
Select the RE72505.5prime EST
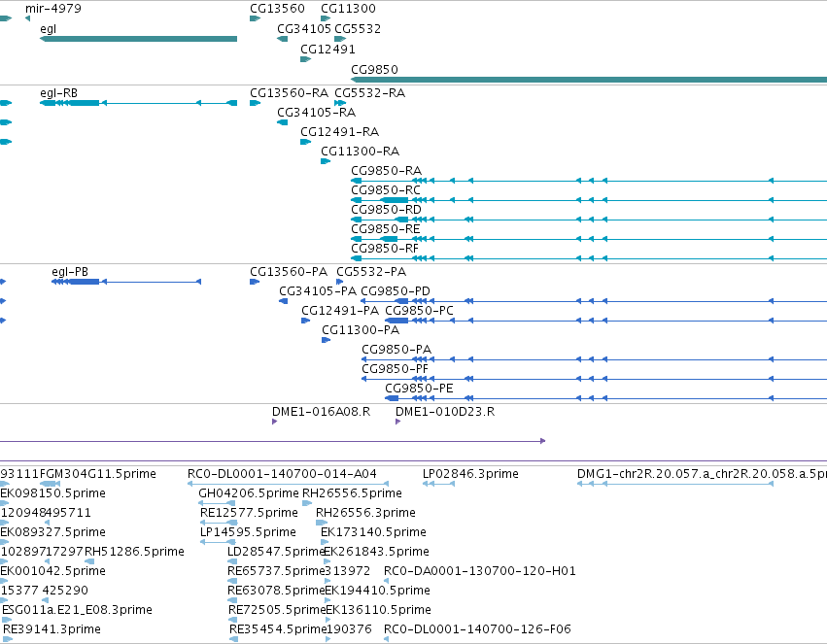coord(233,620)
